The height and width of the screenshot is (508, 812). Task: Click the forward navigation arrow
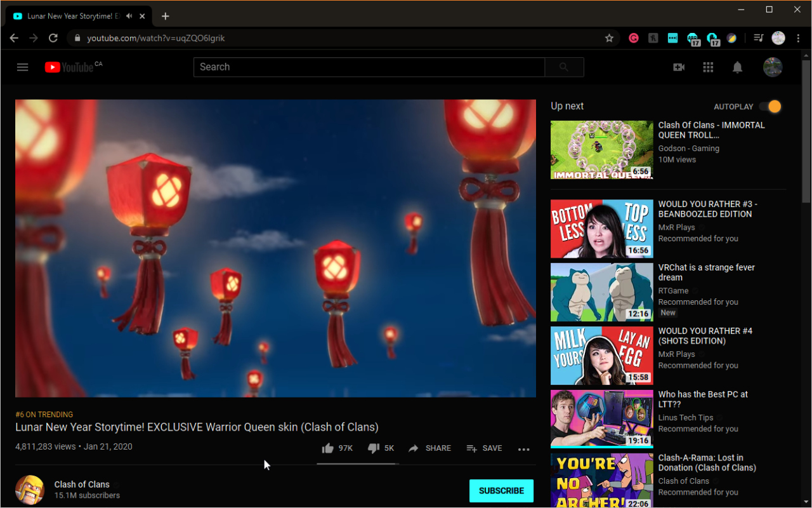34,38
